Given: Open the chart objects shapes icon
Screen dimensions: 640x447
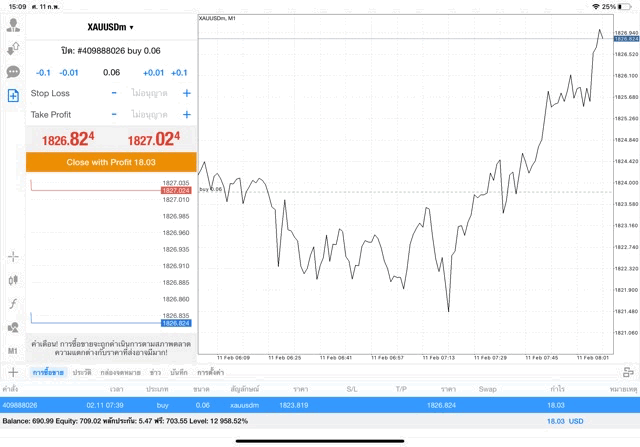Looking at the screenshot, I should tap(13, 327).
